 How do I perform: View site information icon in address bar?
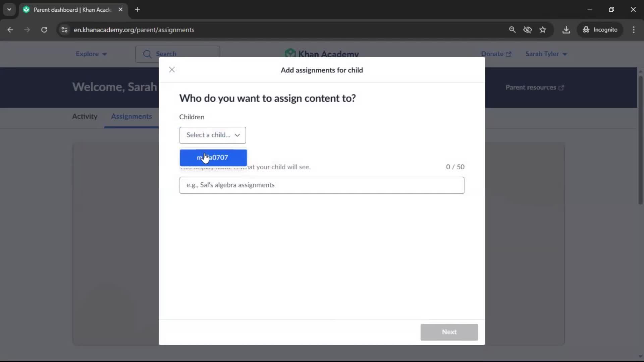64,29
